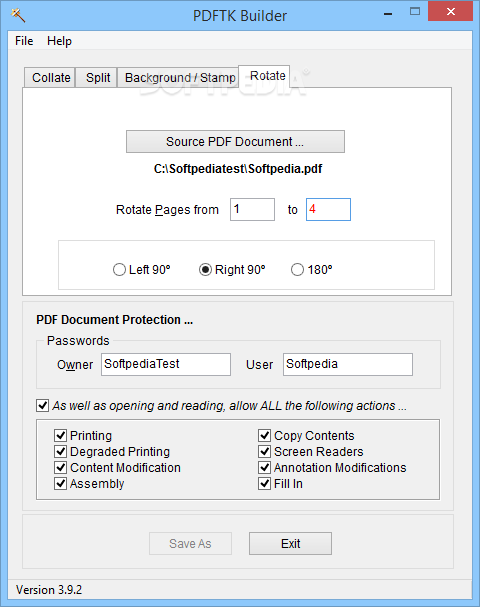Click the PDFTK Builder wand icon in title bar

(18, 15)
